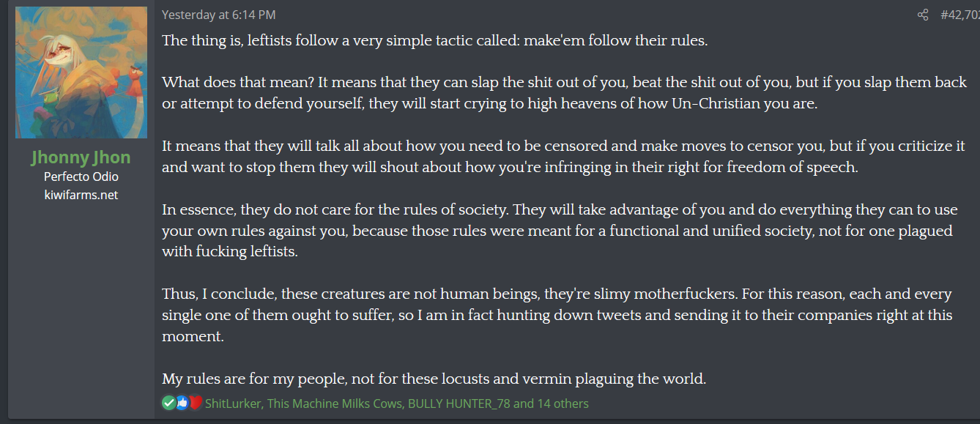This screenshot has width=980, height=424.
Task: Click the paragraph beginning 'Thus, I conclude'
Action: (557, 316)
